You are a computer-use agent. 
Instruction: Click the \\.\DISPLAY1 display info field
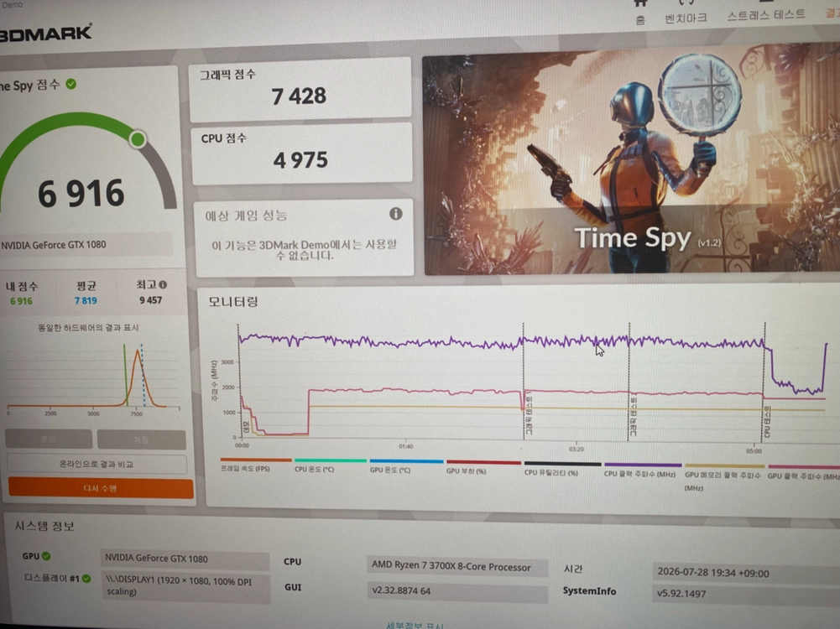tap(185, 586)
